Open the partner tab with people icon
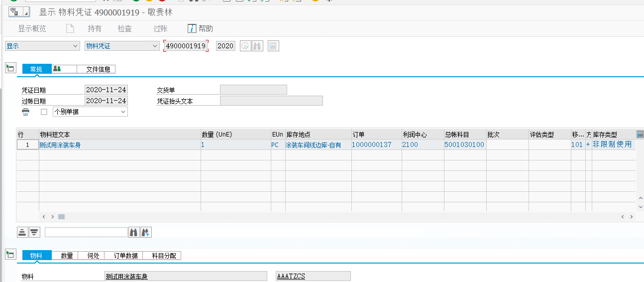 point(64,69)
